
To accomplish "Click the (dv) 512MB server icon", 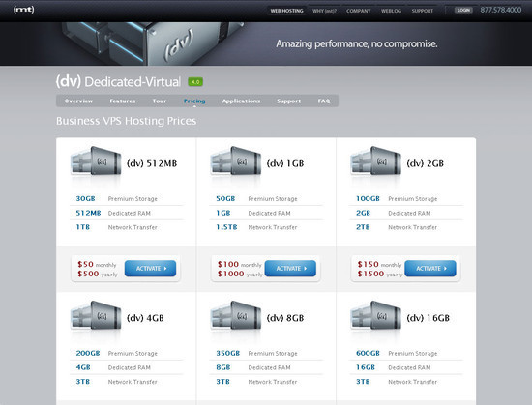I will 96,160.
